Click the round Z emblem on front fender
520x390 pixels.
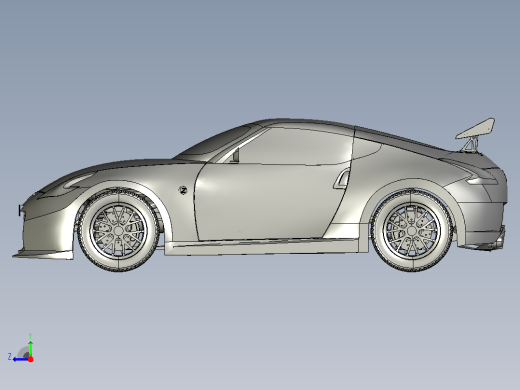(183, 190)
